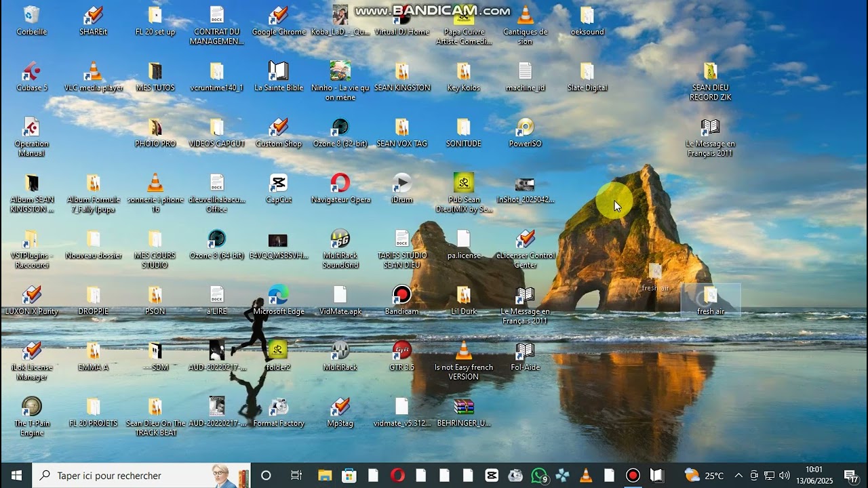This screenshot has width=868, height=488.
Task: Select the Microsoft Edge desktop shortcut
Action: point(279,300)
